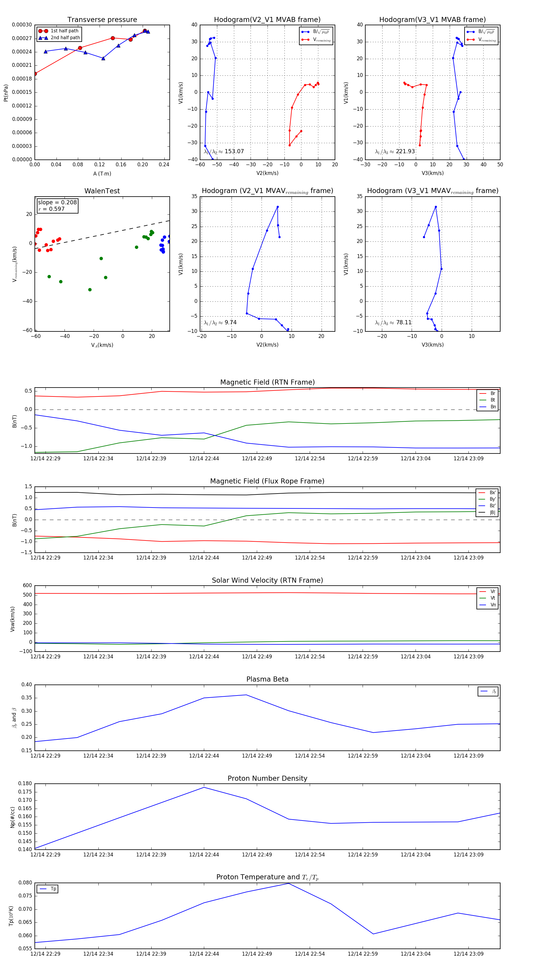Click 'Vsw(km/s)' y-axis label
535x980 pixels.
click(12, 619)
